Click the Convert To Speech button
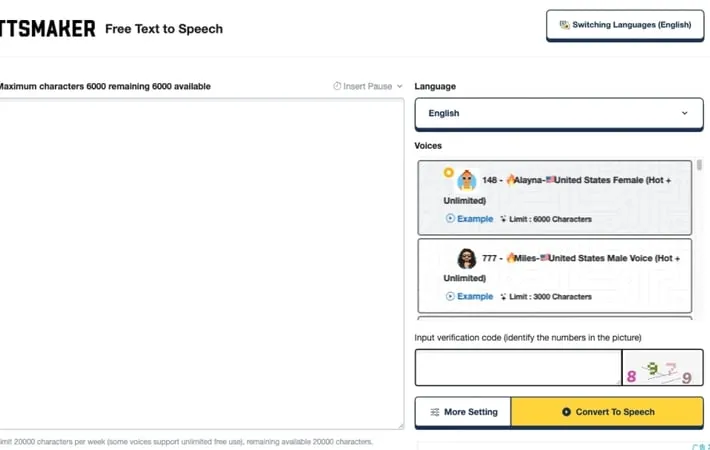710x450 pixels. pos(607,412)
